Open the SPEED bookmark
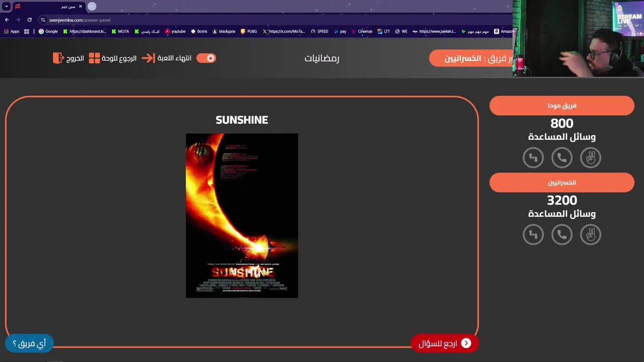This screenshot has height=362, width=644. pos(319,31)
